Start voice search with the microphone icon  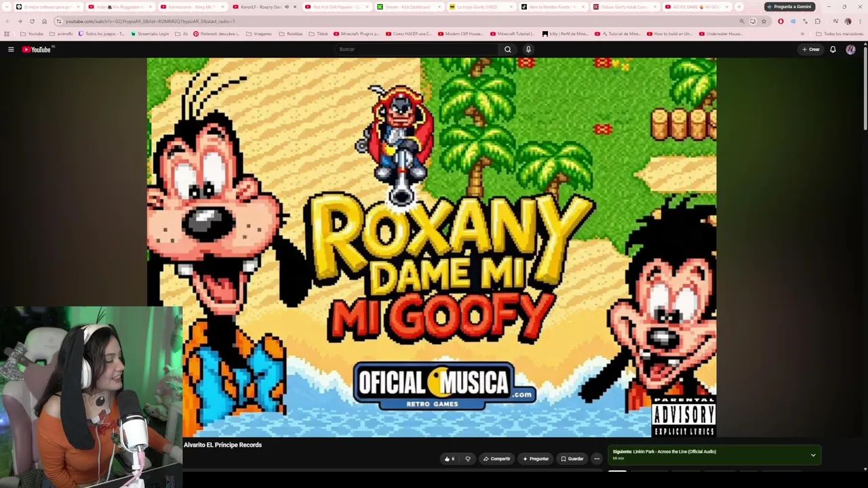pos(528,49)
